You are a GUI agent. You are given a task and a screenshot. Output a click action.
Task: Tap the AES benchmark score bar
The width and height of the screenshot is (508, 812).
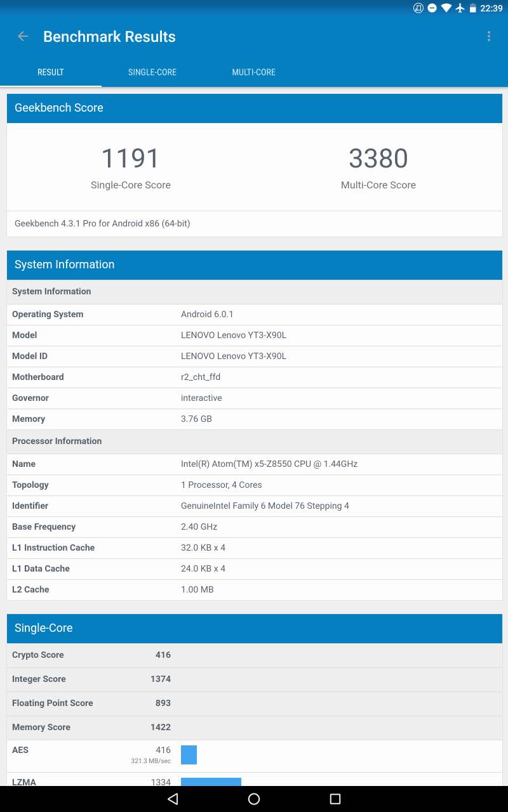coord(189,755)
